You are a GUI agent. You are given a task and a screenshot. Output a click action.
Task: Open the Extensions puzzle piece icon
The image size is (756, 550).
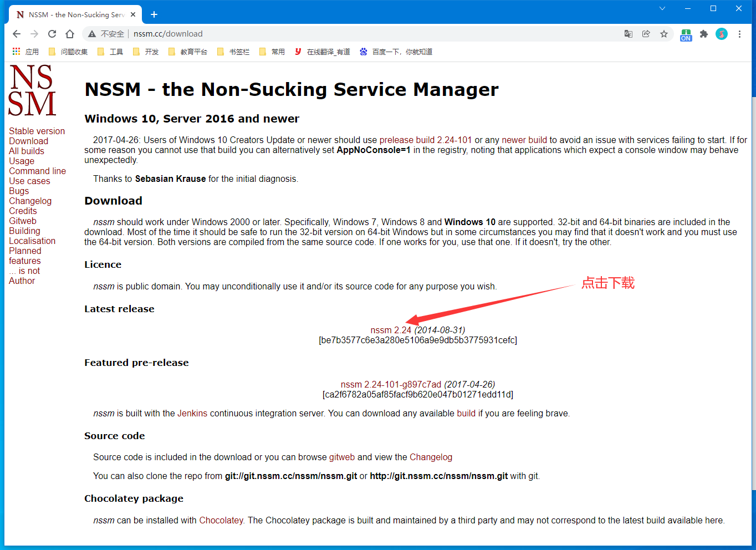coord(703,34)
